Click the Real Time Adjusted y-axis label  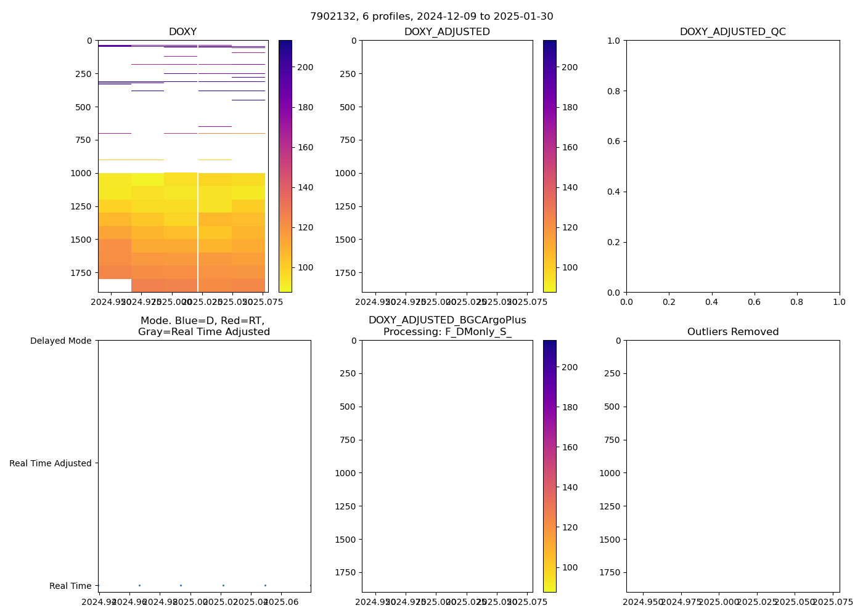(x=50, y=463)
